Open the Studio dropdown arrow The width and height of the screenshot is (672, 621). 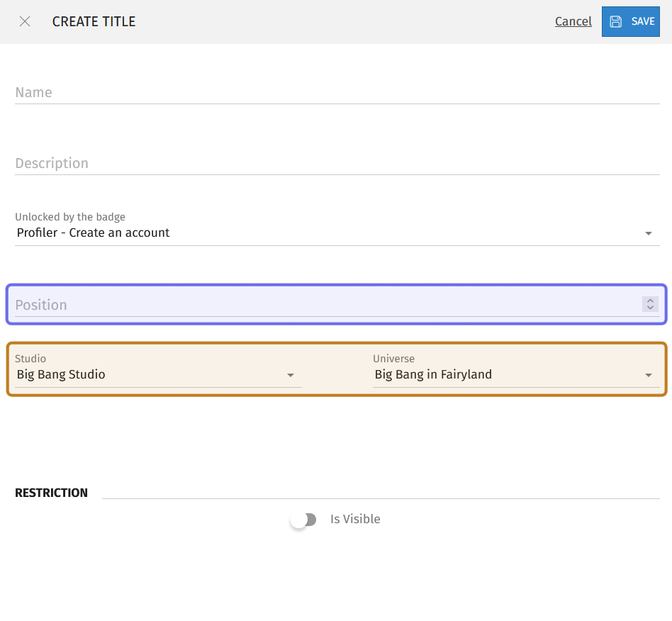(291, 375)
